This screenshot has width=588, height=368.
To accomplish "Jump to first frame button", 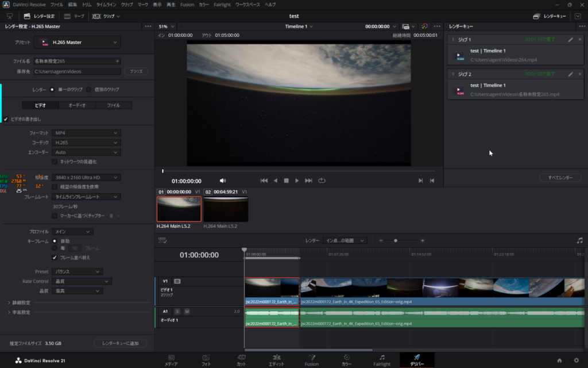I will tap(264, 181).
